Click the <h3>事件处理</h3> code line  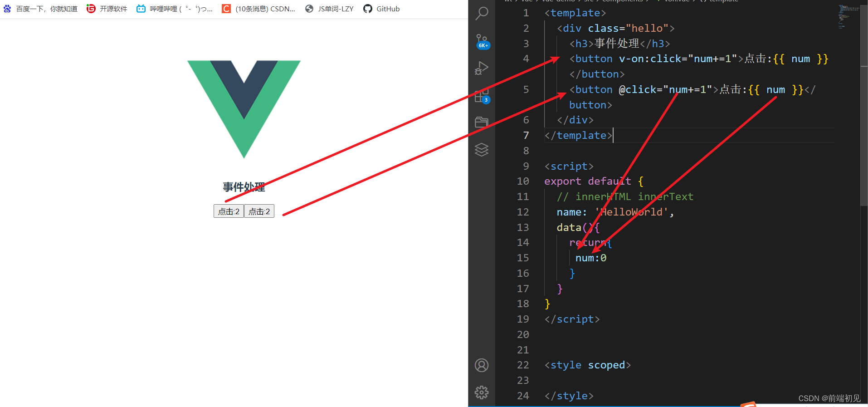coord(619,44)
